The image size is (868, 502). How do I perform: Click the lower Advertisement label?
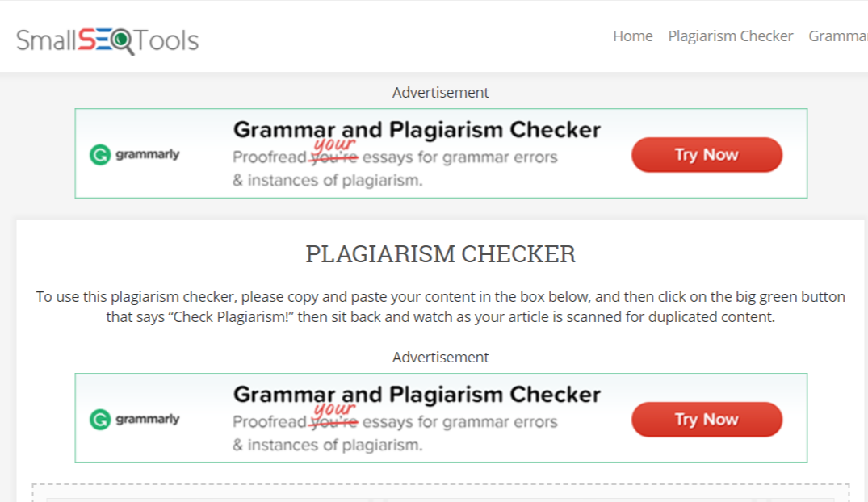tap(441, 357)
